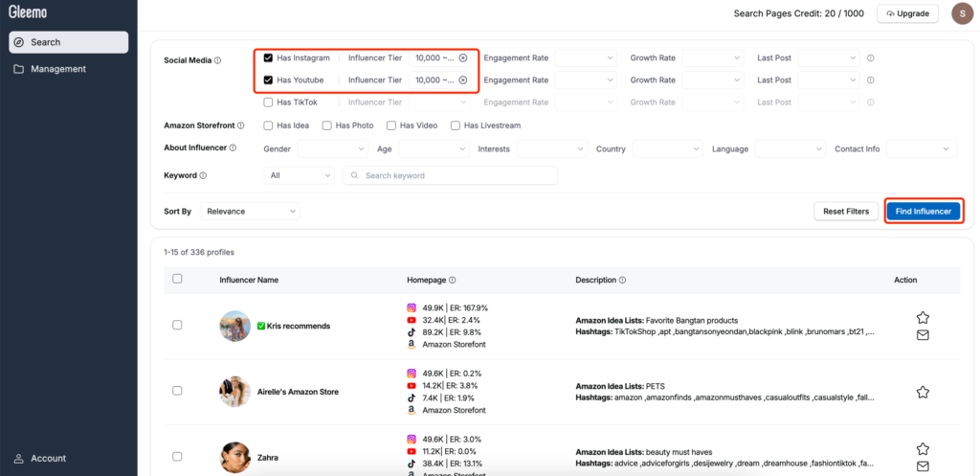
Task: Email Kris recommends via envelope icon
Action: pyautogui.click(x=923, y=335)
